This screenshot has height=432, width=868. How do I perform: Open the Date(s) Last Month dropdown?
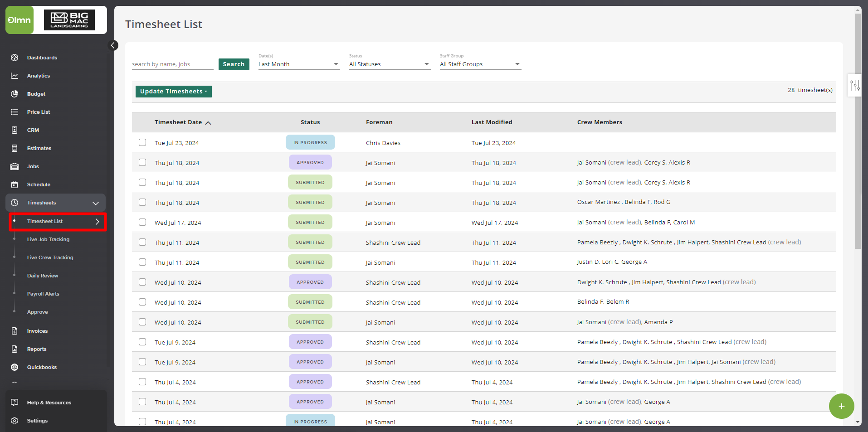[299, 64]
